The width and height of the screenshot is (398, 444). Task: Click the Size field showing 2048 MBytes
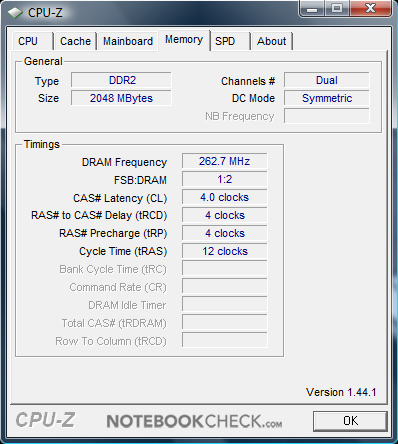121,98
